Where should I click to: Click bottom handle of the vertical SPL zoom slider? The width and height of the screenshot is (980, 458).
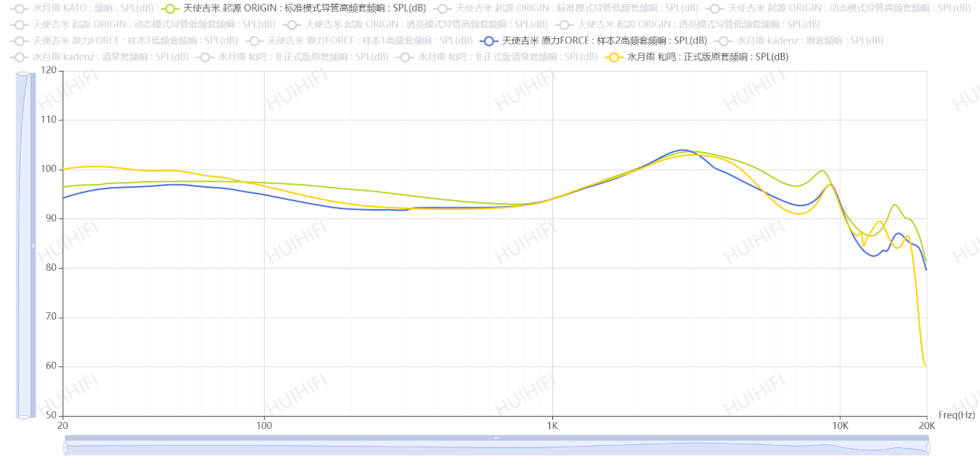pyautogui.click(x=23, y=417)
